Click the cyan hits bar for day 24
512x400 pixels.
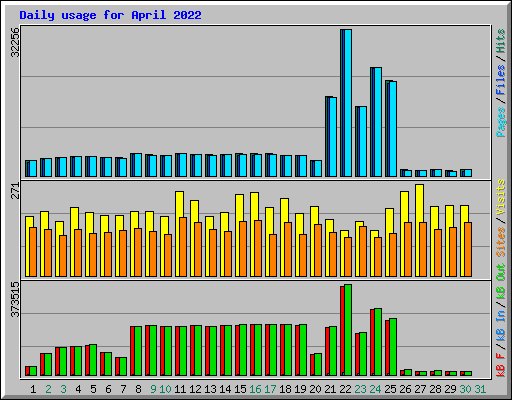click(378, 122)
